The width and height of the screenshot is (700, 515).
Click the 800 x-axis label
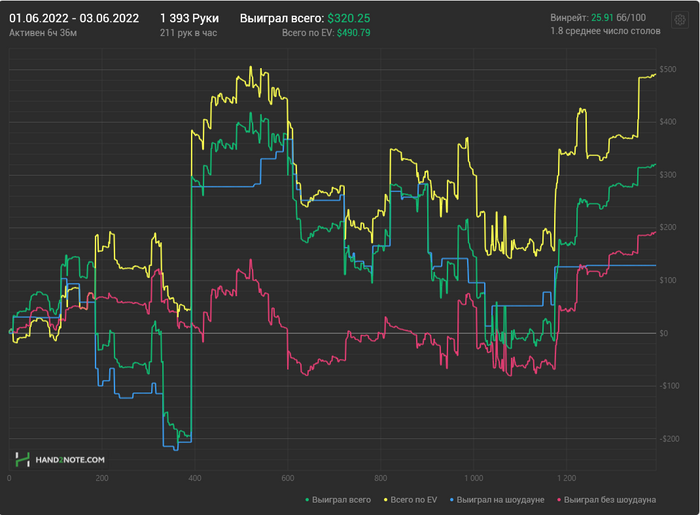click(381, 478)
